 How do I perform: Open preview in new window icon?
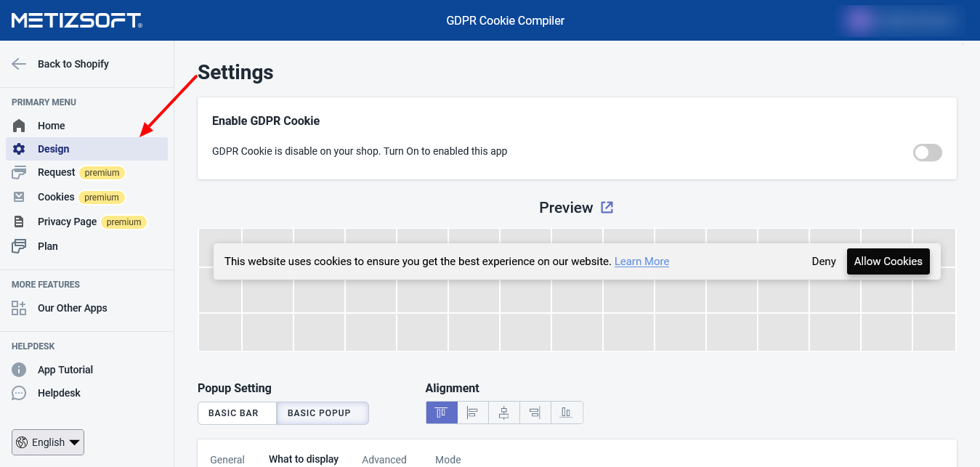tap(607, 208)
